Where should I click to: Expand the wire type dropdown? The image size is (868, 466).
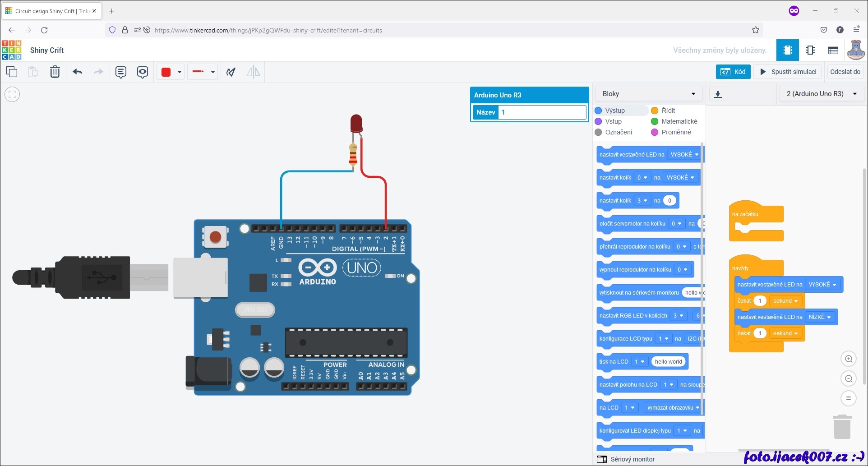(212, 72)
